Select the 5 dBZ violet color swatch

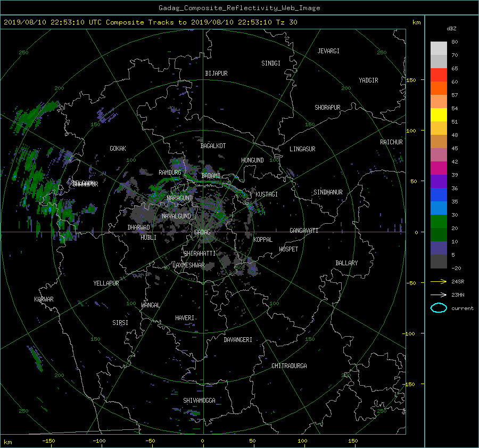[x=439, y=248]
